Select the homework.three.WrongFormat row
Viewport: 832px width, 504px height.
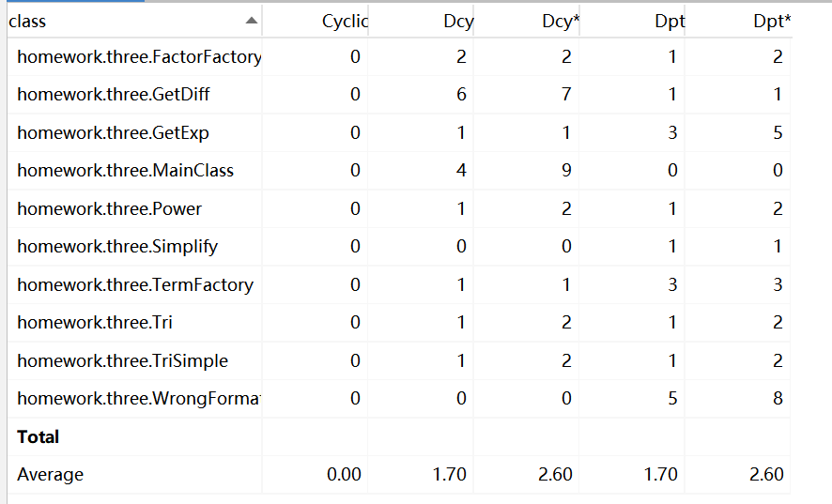[x=138, y=399]
